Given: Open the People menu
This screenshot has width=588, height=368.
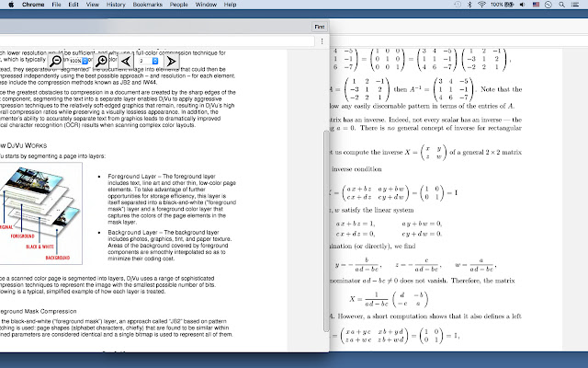Looking at the screenshot, I should click(x=178, y=5).
